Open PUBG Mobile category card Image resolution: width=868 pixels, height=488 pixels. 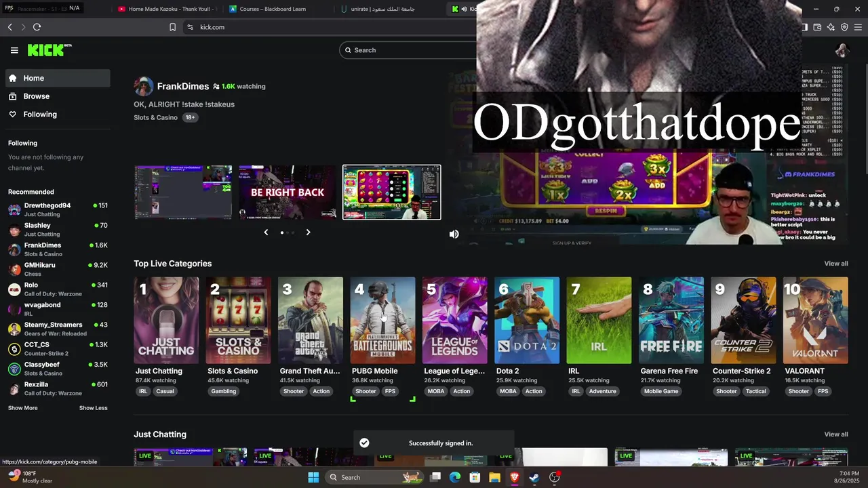click(382, 321)
